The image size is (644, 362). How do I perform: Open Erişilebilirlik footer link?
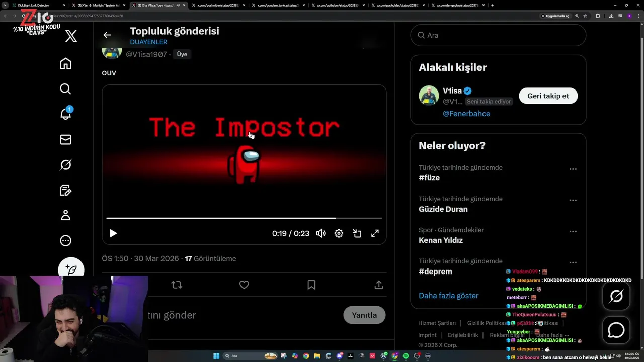pyautogui.click(x=463, y=335)
